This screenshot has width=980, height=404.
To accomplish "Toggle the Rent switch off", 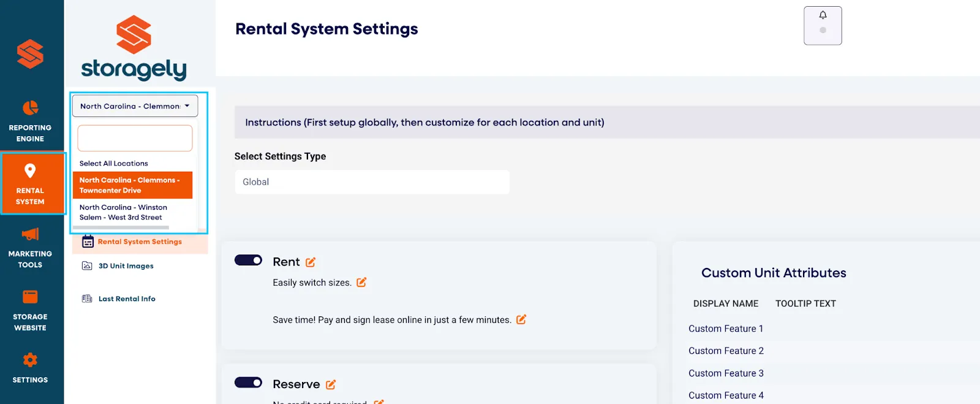I will 248,260.
